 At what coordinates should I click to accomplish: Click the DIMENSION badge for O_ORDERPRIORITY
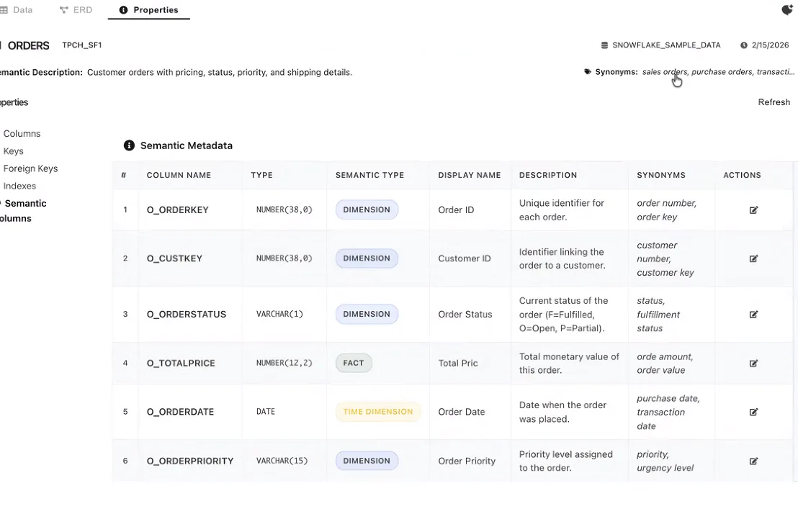(x=367, y=461)
